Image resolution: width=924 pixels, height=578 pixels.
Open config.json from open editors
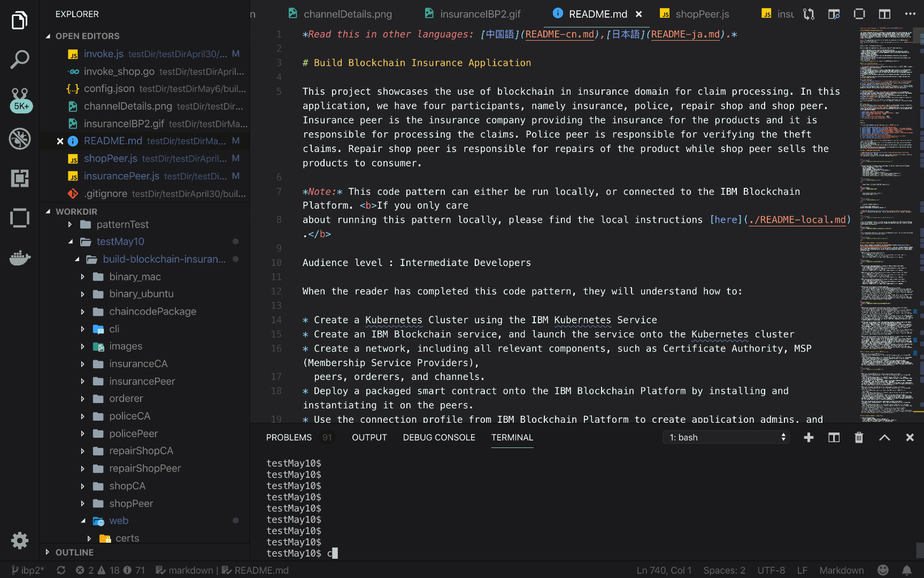coord(145,89)
